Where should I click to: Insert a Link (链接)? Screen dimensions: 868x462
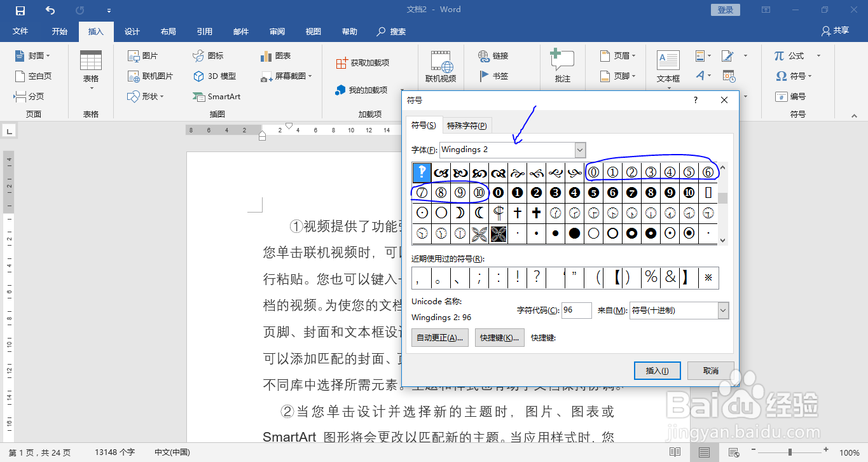point(493,56)
